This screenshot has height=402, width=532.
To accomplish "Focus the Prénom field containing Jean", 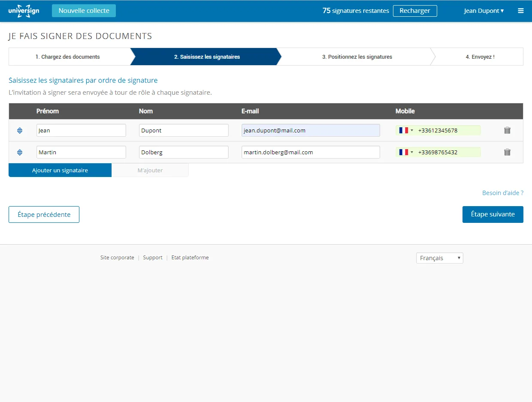I will tap(81, 130).
